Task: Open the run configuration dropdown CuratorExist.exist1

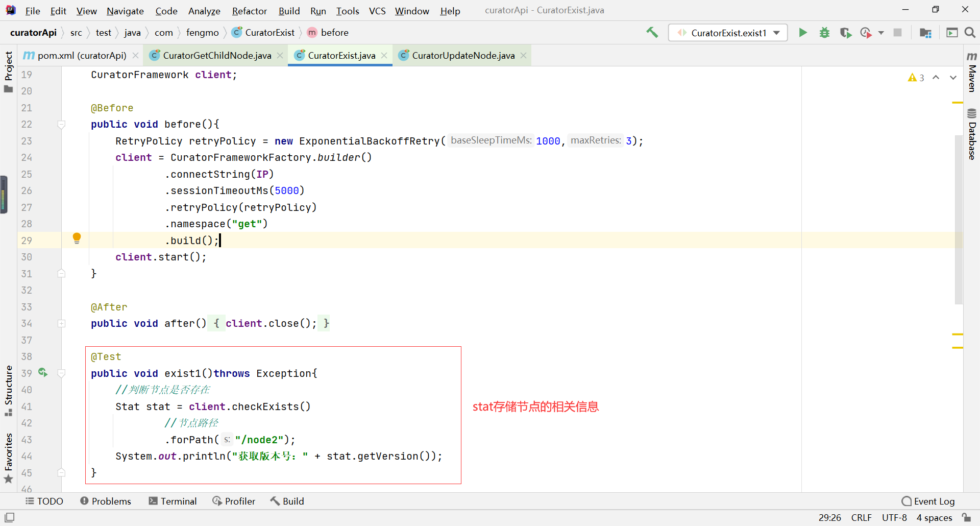Action: (728, 33)
